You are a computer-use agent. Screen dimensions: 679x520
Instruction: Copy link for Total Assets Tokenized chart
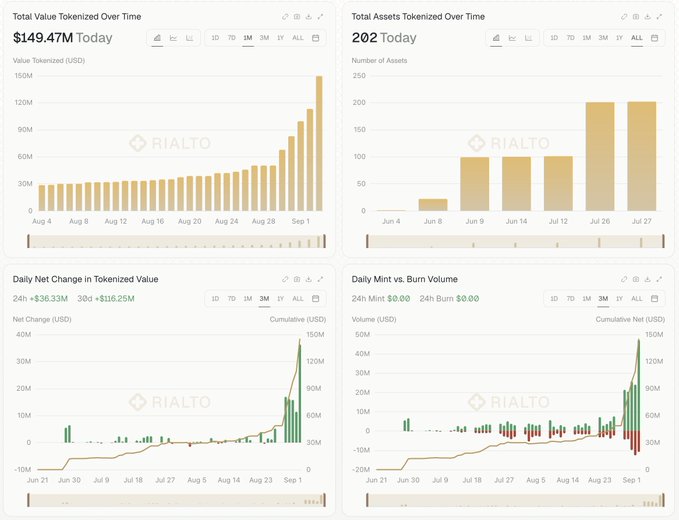[x=624, y=16]
